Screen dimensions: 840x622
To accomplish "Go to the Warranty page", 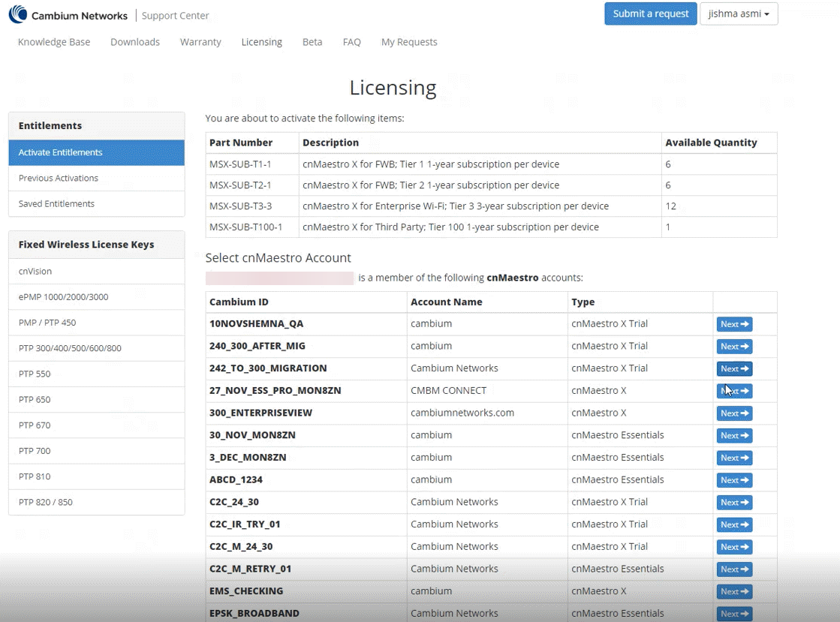I will click(x=200, y=42).
